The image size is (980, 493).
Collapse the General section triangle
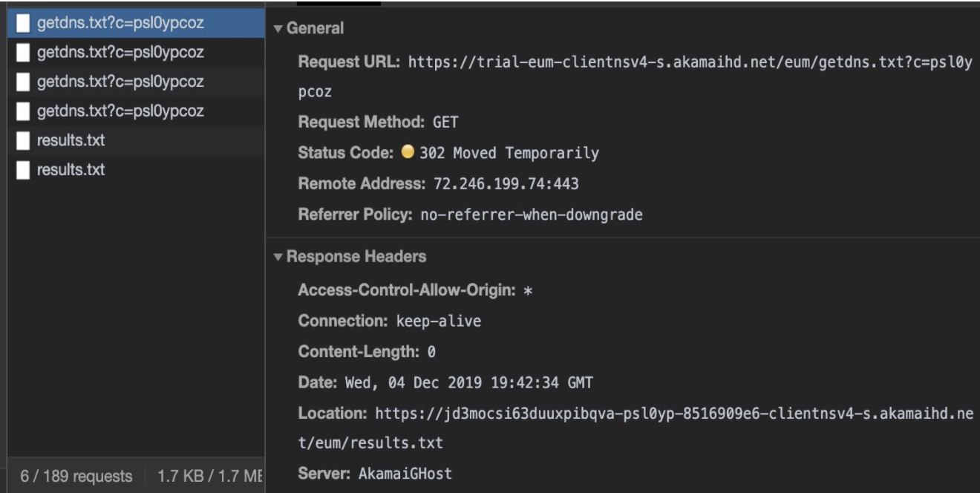point(278,29)
